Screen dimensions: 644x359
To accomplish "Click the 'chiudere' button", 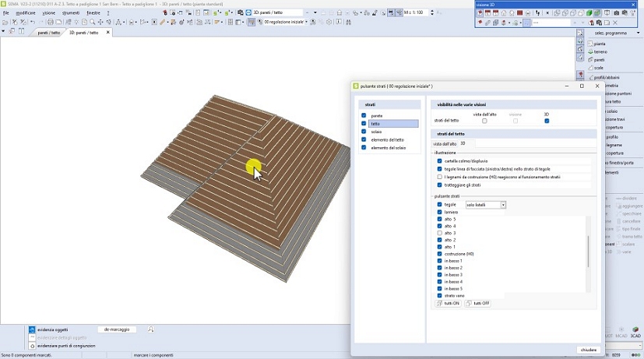I will [588, 350].
